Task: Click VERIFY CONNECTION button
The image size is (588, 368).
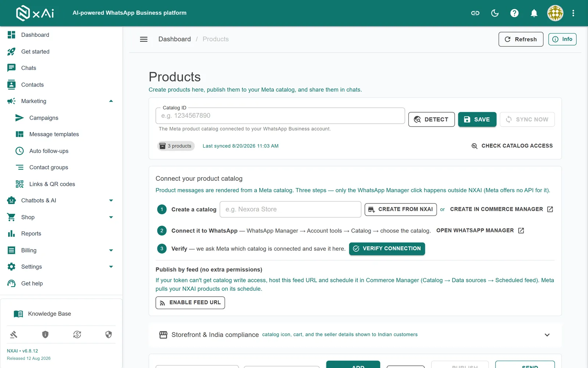Action: coord(387,249)
